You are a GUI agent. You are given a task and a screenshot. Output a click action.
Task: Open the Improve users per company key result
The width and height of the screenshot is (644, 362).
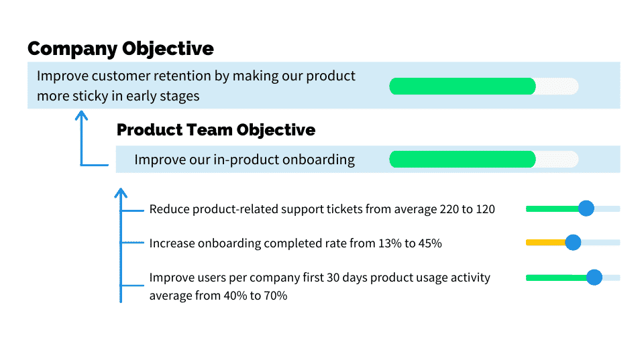click(x=319, y=286)
